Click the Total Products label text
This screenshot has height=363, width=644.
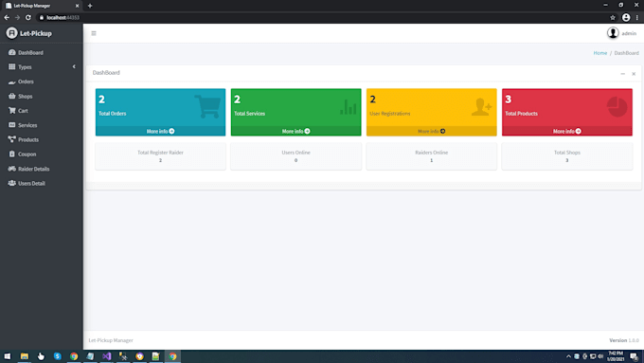pos(521,114)
